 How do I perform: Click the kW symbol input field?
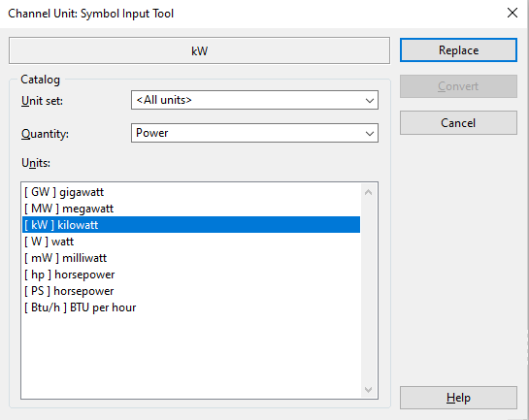[199, 50]
